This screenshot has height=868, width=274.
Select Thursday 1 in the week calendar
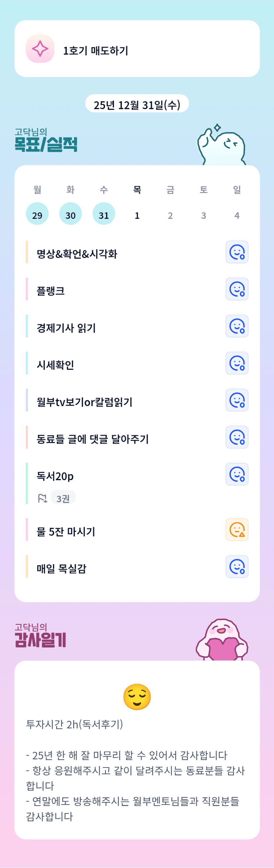coord(137,215)
